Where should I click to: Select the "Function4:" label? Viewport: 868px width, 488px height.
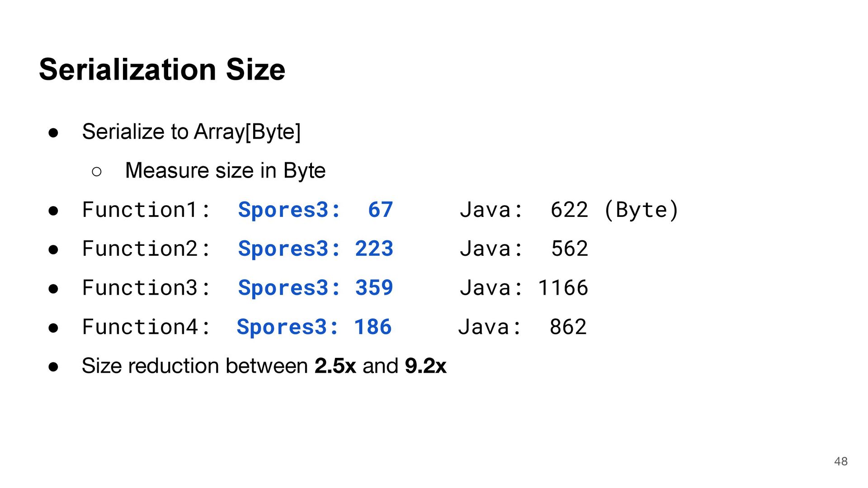point(146,327)
